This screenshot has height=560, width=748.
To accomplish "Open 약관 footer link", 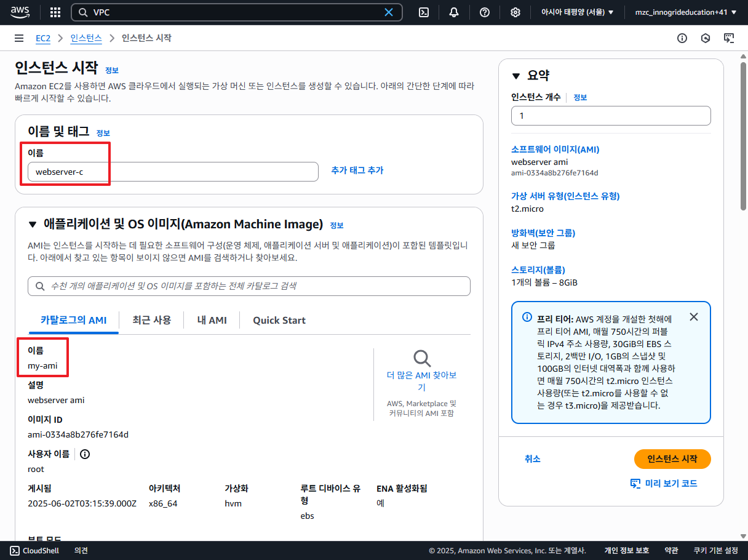I will click(x=671, y=551).
